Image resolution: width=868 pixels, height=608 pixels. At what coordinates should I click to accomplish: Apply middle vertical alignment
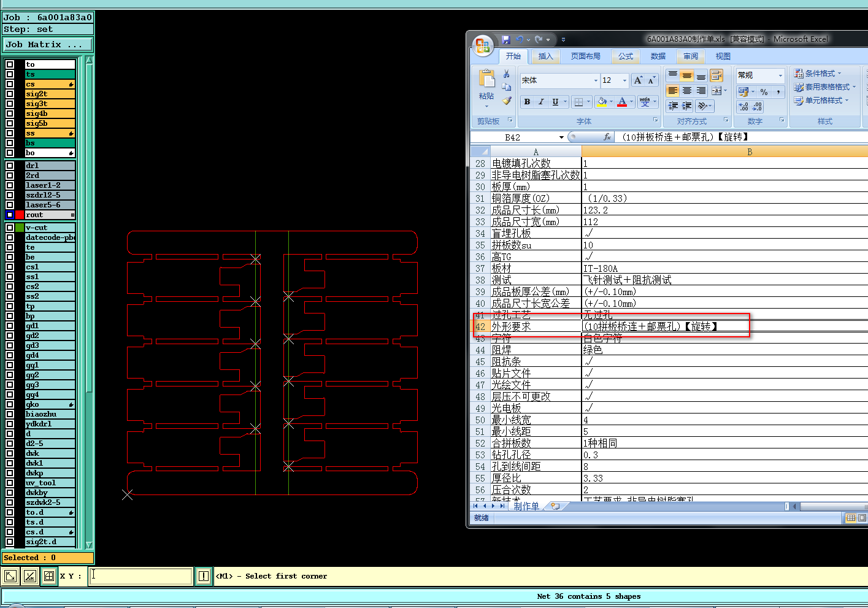tap(687, 75)
